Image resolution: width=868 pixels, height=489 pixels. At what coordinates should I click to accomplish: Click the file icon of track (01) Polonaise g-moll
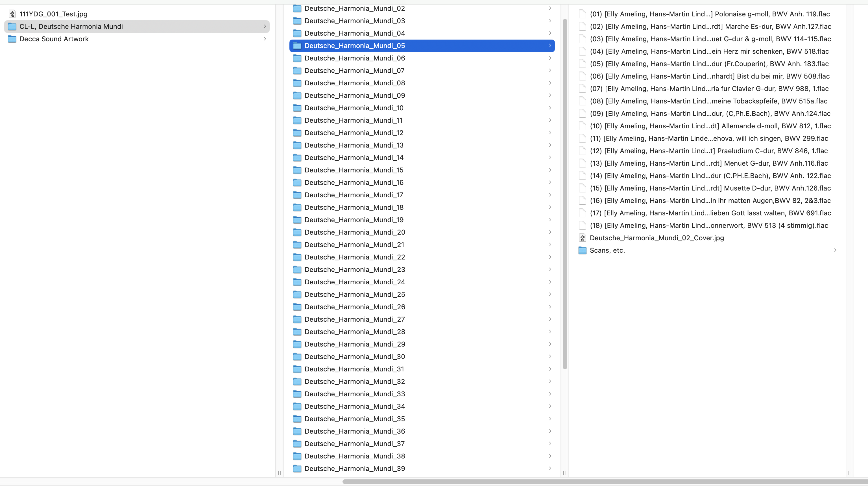pos(582,14)
